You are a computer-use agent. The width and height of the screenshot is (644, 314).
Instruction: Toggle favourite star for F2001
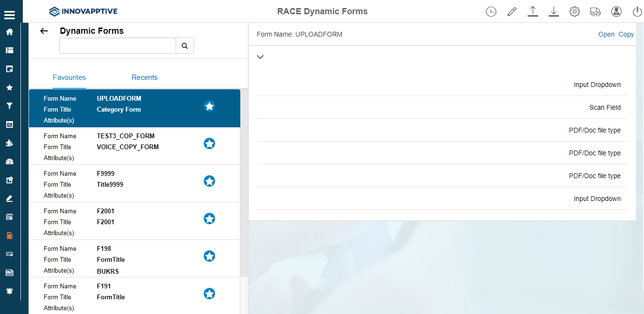tap(209, 219)
